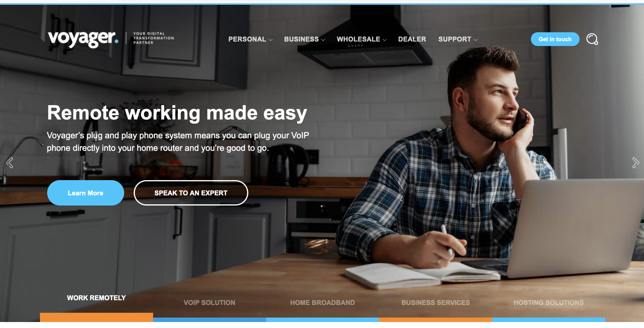644x328 pixels.
Task: Select the Business Services tab
Action: click(436, 303)
